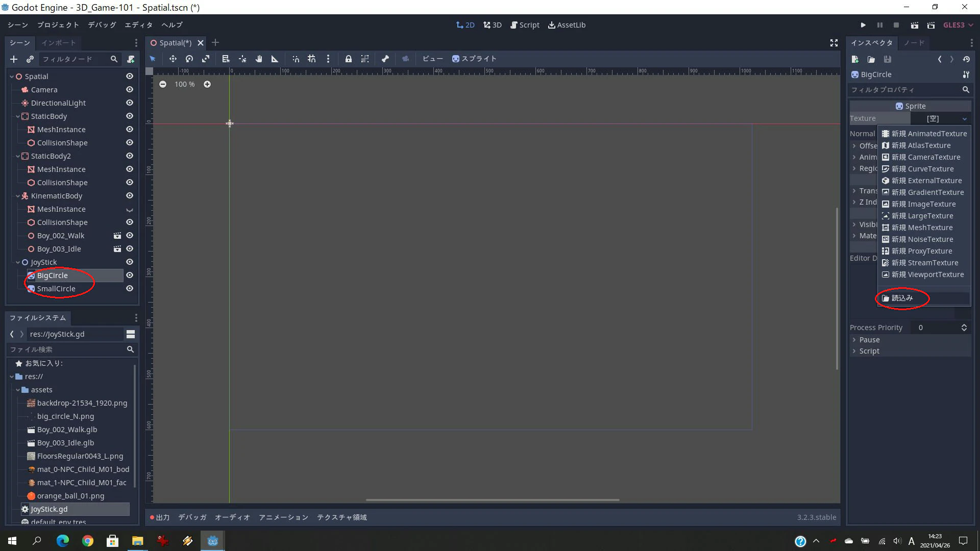Select the Rotate mode tool
The width and height of the screenshot is (980, 551).
pos(189,59)
